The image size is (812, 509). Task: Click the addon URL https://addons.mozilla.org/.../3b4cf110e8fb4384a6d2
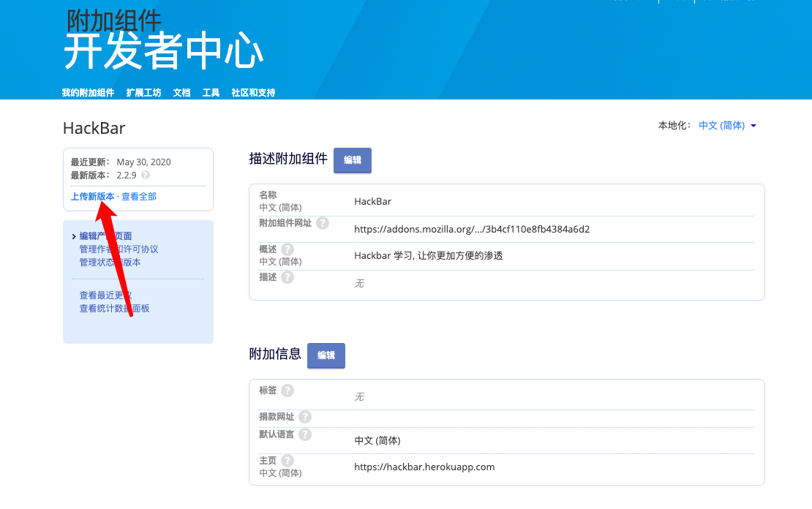tap(472, 230)
